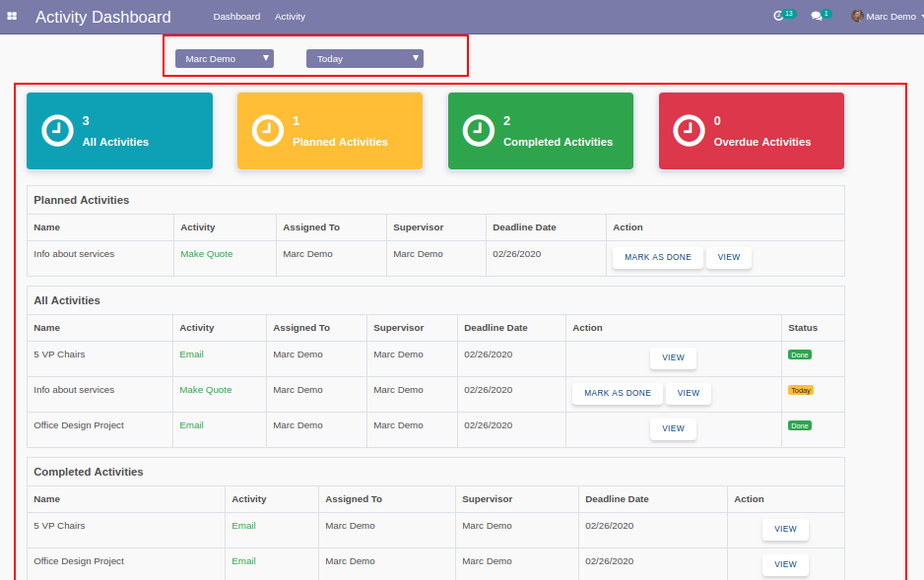This screenshot has height=580, width=924.
Task: Click Done status badge for 5 VP Chairs
Action: [x=800, y=355]
